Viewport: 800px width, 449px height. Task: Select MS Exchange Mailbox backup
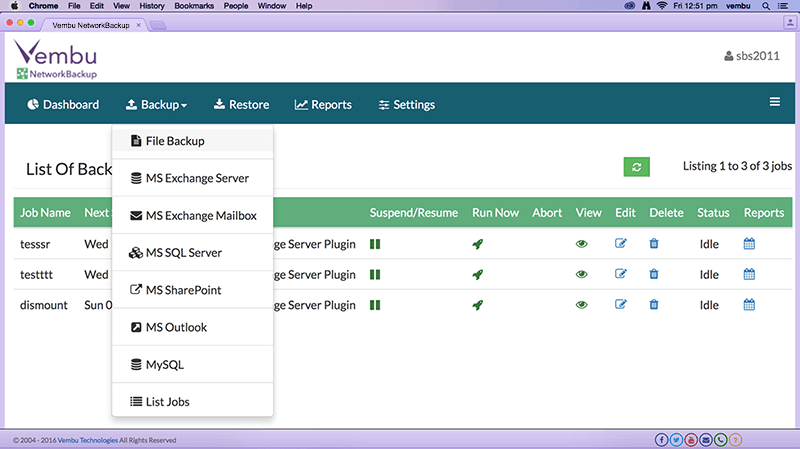click(192, 215)
